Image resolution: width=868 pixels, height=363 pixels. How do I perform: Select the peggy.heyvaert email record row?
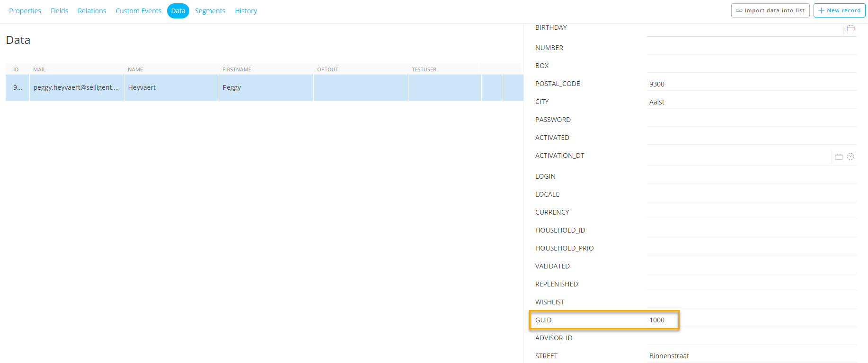pos(76,87)
